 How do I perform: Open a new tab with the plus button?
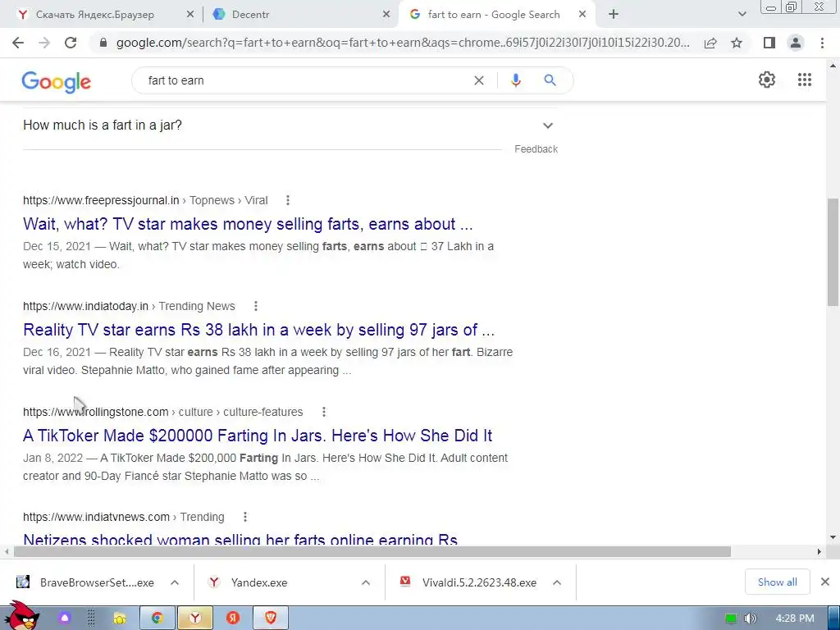pos(614,15)
